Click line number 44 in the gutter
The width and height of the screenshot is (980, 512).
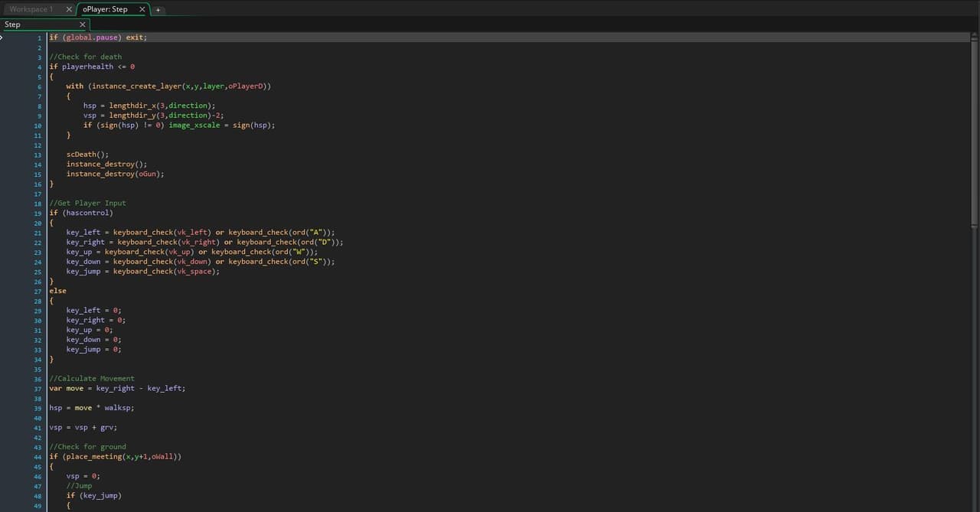point(38,457)
